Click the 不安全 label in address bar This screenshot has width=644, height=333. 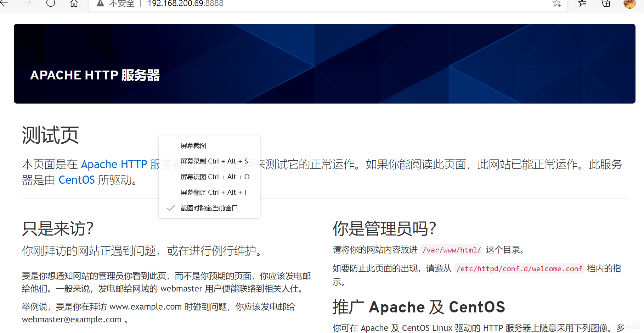point(122,4)
